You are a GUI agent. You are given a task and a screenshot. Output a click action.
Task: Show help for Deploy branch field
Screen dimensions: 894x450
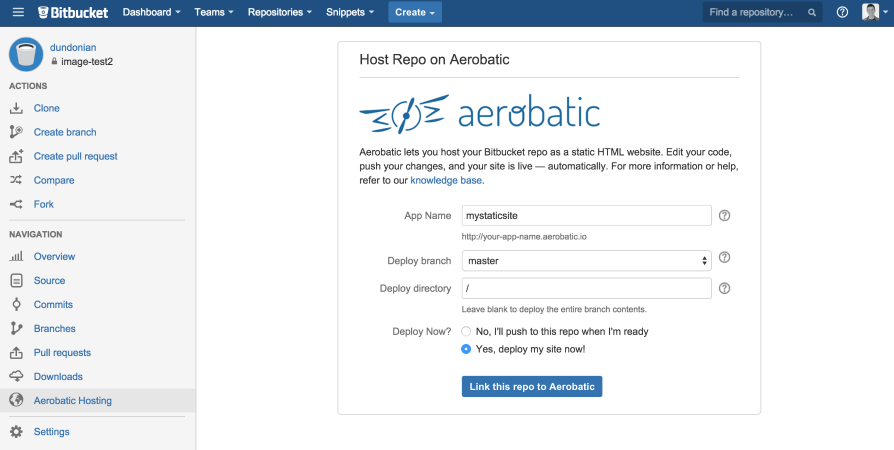coord(724,257)
